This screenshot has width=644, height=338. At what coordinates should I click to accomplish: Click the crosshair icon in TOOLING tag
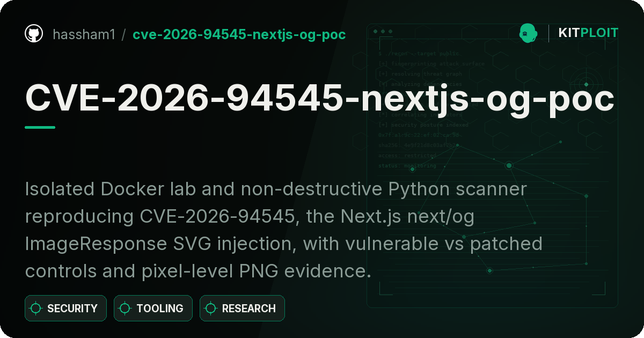(125, 308)
